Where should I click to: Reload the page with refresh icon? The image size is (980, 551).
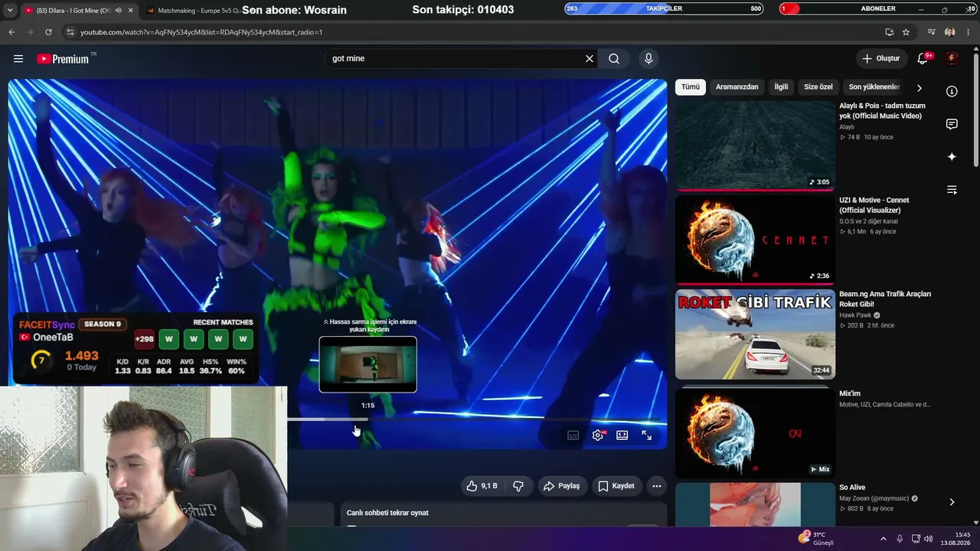click(48, 32)
